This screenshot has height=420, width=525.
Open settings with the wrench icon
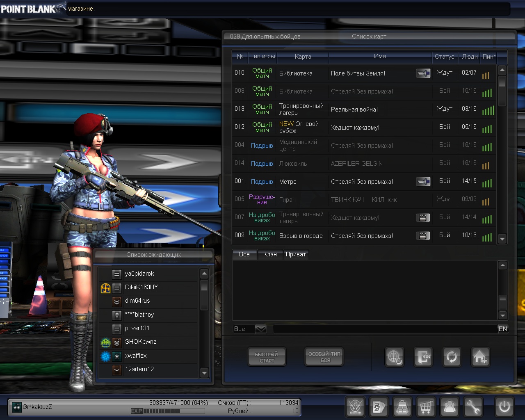point(473,407)
